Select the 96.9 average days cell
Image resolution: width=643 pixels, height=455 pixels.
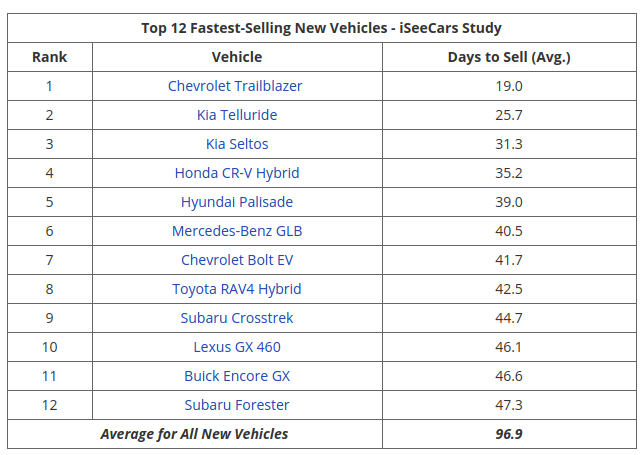(509, 434)
